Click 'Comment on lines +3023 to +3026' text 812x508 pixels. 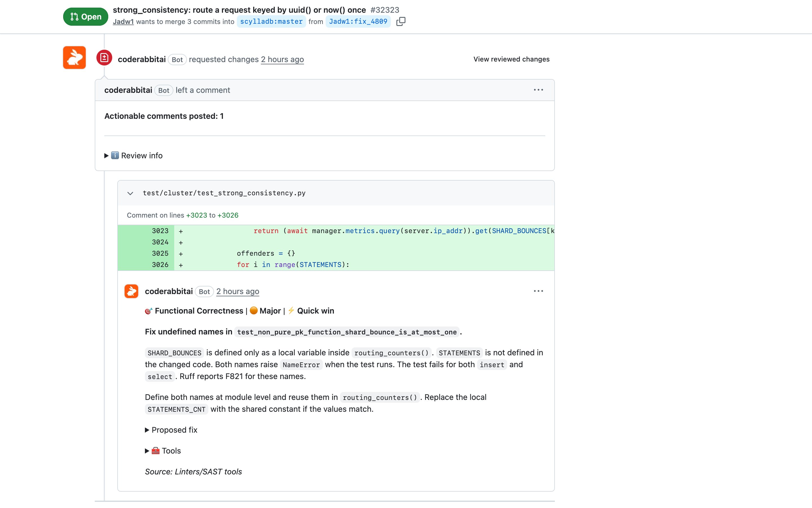click(182, 215)
